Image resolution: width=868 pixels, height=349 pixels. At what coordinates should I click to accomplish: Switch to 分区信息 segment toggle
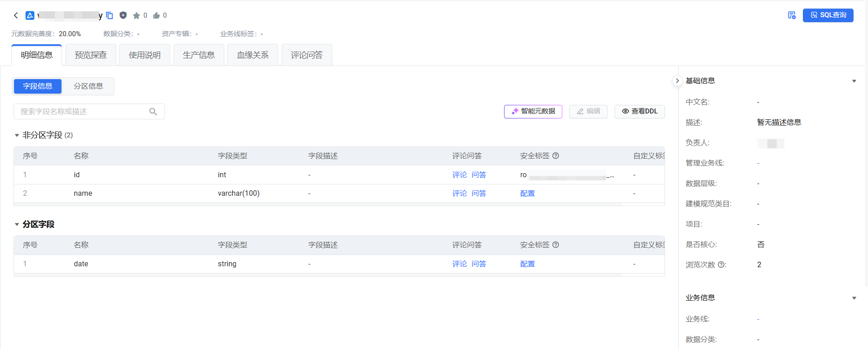pyautogui.click(x=88, y=86)
